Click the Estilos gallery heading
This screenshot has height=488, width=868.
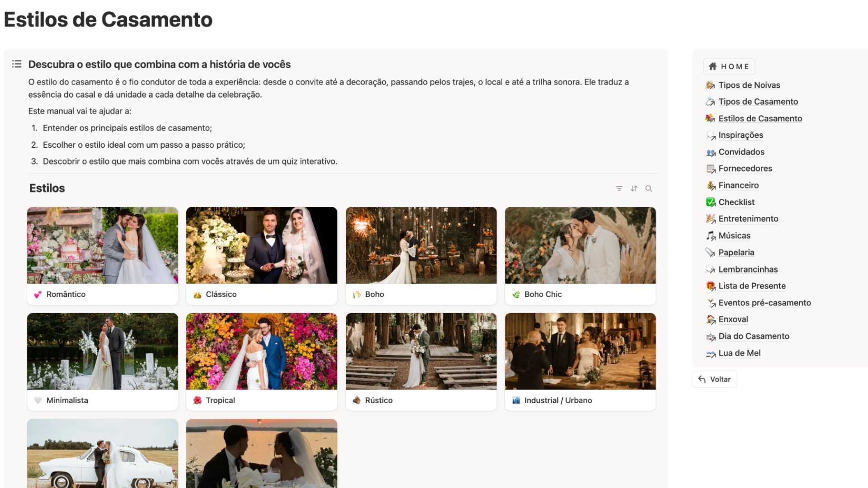[47, 188]
